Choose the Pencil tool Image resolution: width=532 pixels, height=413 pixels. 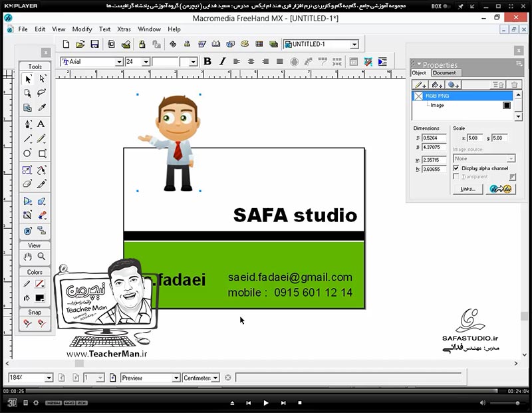pos(42,138)
